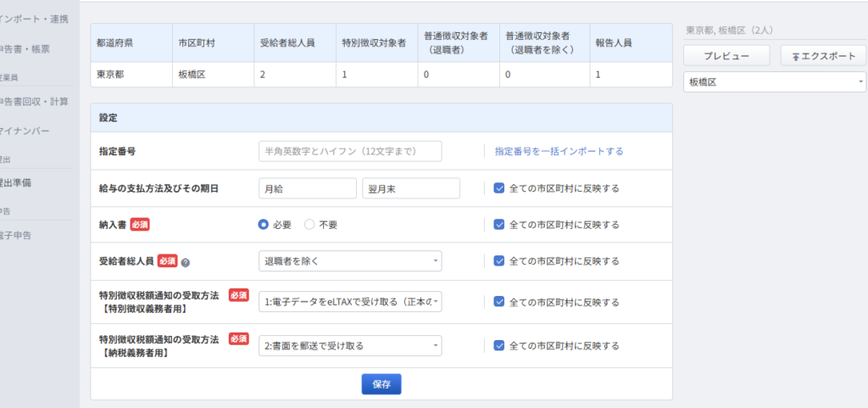
Task: Select the 不要 radio button
Action: pos(309,225)
